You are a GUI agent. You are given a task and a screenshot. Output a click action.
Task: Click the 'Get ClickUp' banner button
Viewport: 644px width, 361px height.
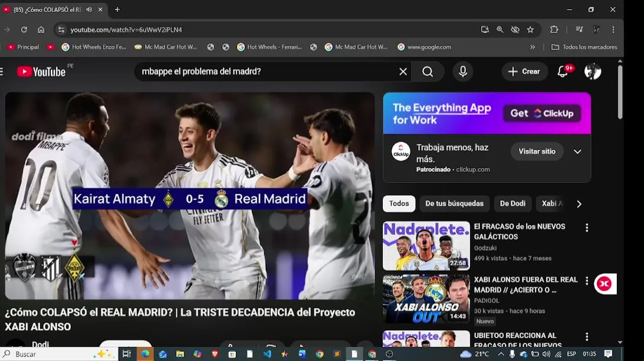542,113
